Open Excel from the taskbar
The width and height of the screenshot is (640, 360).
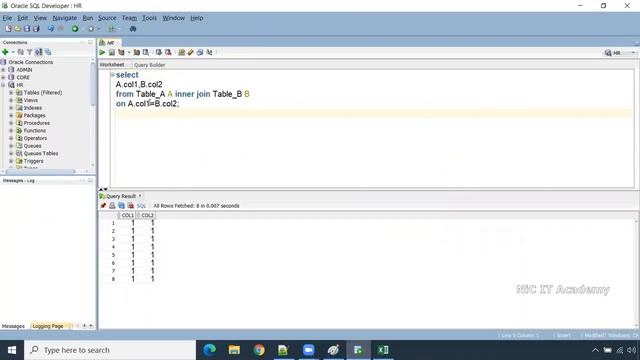(x=383, y=350)
